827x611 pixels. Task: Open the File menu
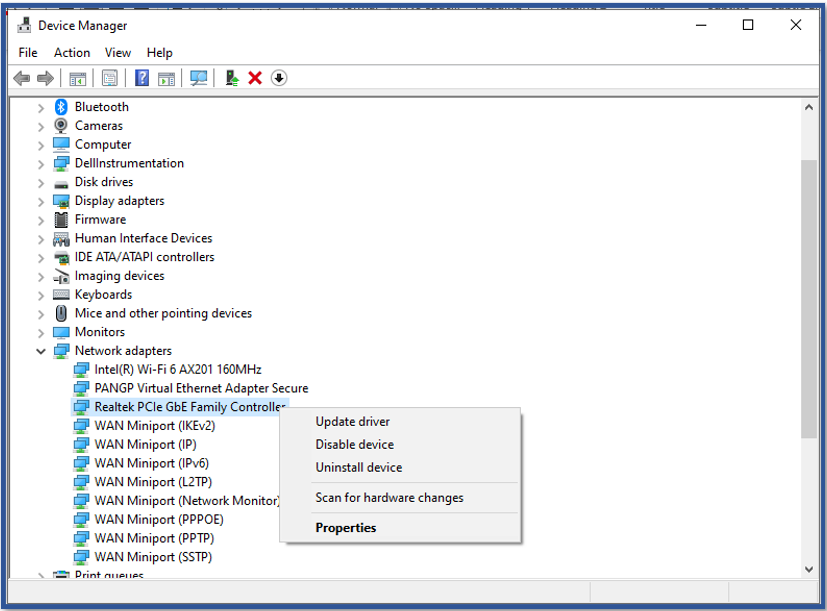pyautogui.click(x=28, y=53)
